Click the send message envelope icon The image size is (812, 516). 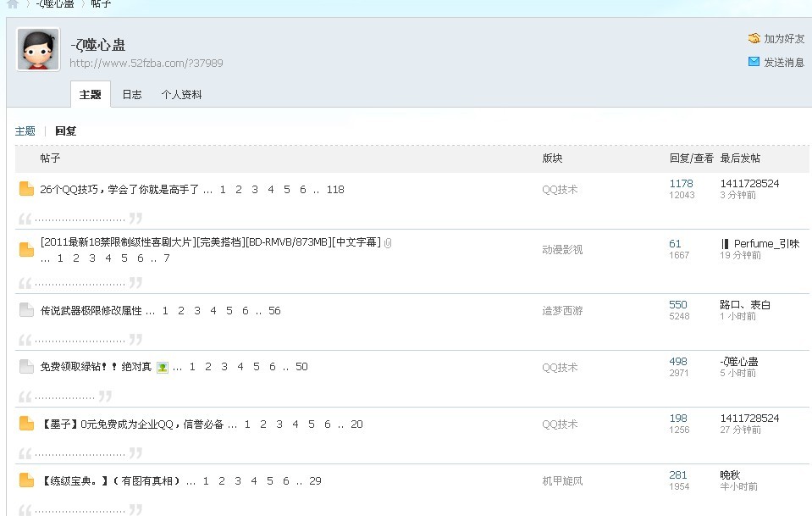point(754,62)
